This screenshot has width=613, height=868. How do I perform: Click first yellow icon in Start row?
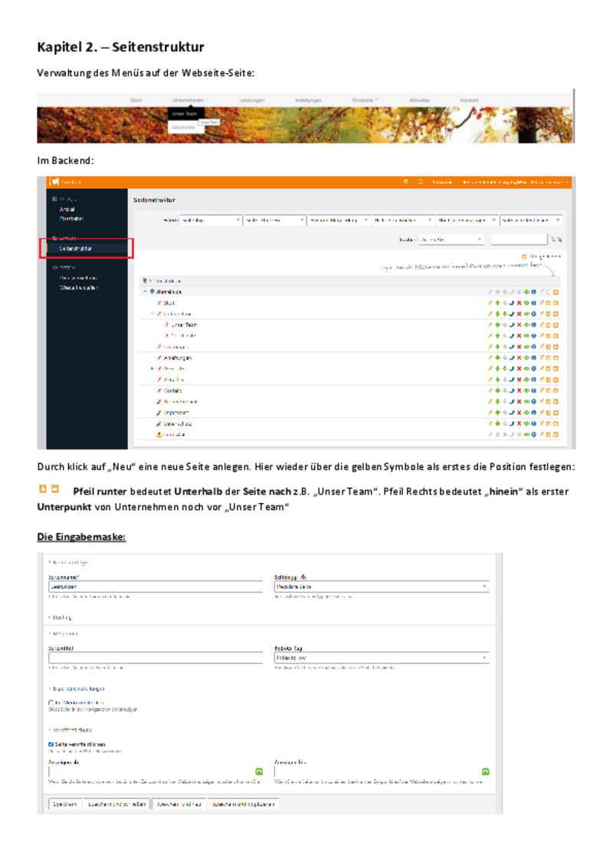click(549, 303)
